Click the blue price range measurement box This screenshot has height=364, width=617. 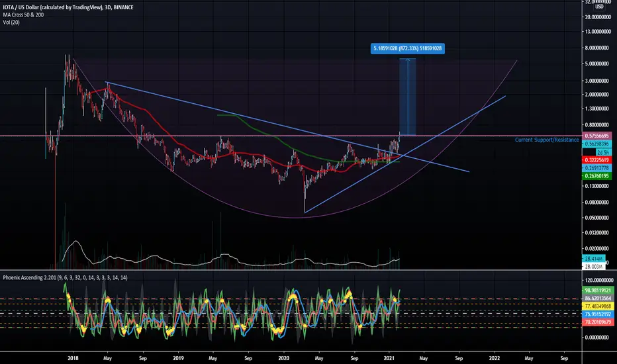click(x=407, y=97)
